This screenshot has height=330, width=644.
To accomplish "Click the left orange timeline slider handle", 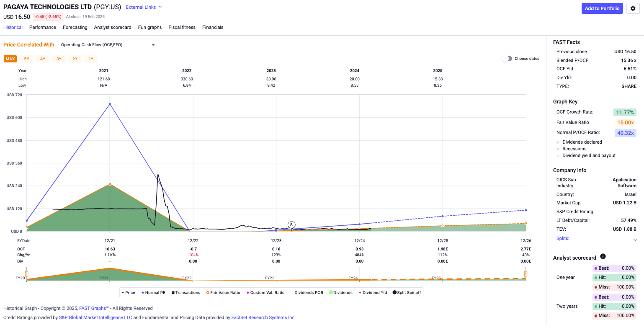I will (x=27, y=274).
